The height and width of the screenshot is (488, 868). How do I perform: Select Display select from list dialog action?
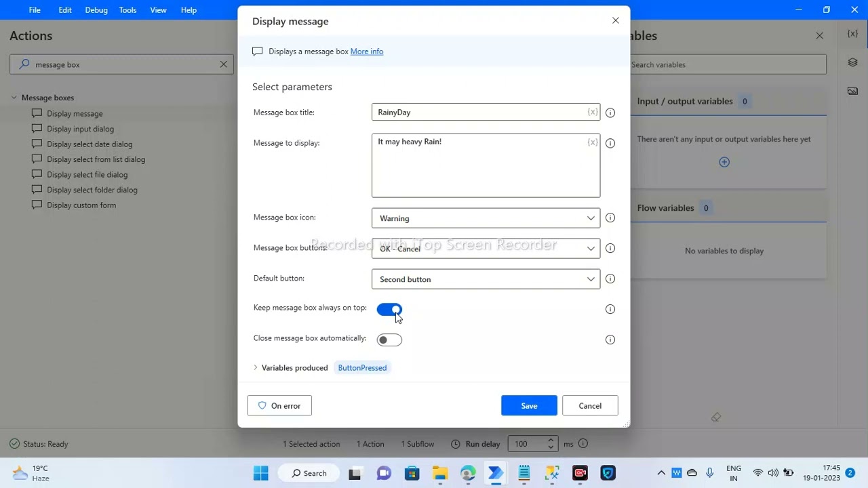(x=96, y=159)
